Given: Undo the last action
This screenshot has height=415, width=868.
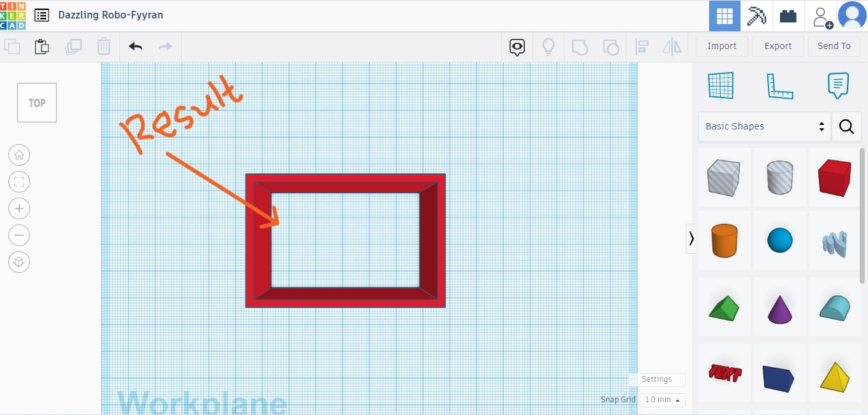Looking at the screenshot, I should pyautogui.click(x=135, y=47).
